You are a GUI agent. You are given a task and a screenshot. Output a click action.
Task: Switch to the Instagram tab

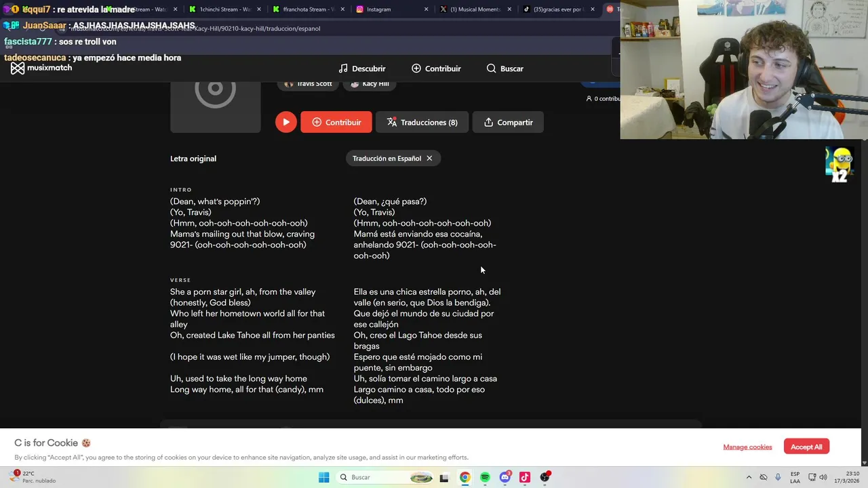391,9
